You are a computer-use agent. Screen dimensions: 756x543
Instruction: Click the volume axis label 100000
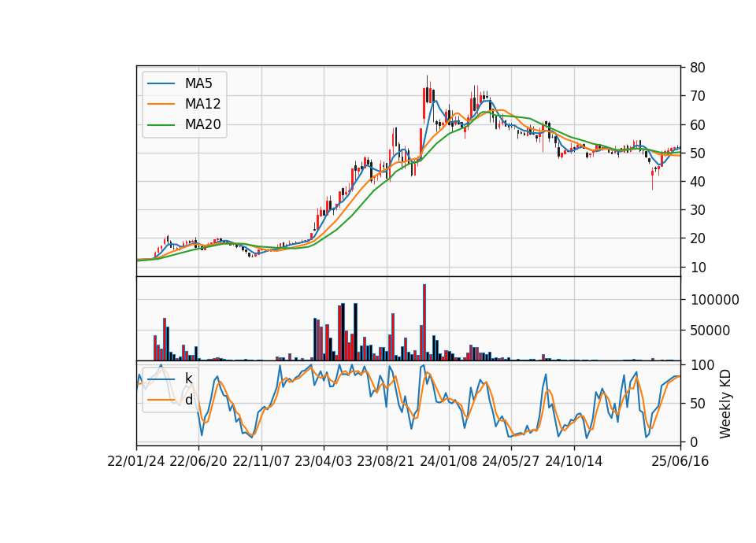click(715, 300)
